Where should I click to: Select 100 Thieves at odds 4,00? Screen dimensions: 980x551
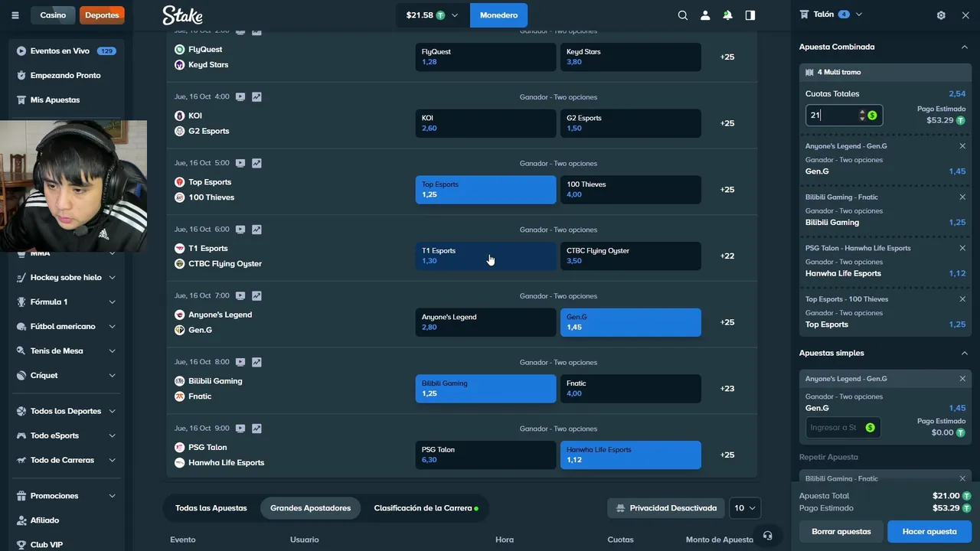[630, 190]
